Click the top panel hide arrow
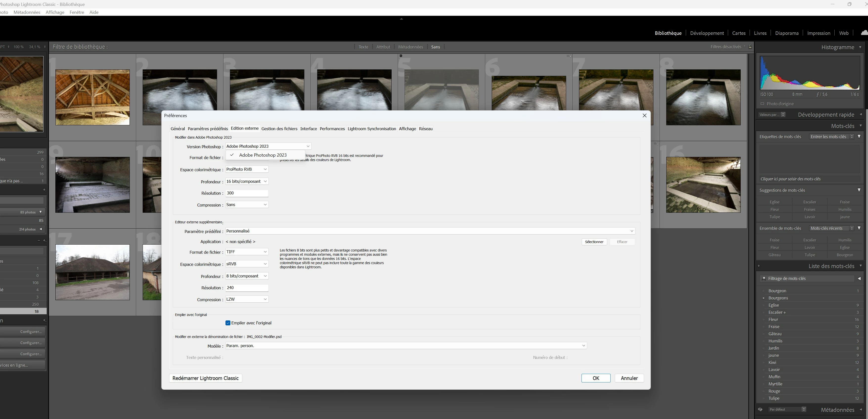Screen dimensions: 868x419 401,19
